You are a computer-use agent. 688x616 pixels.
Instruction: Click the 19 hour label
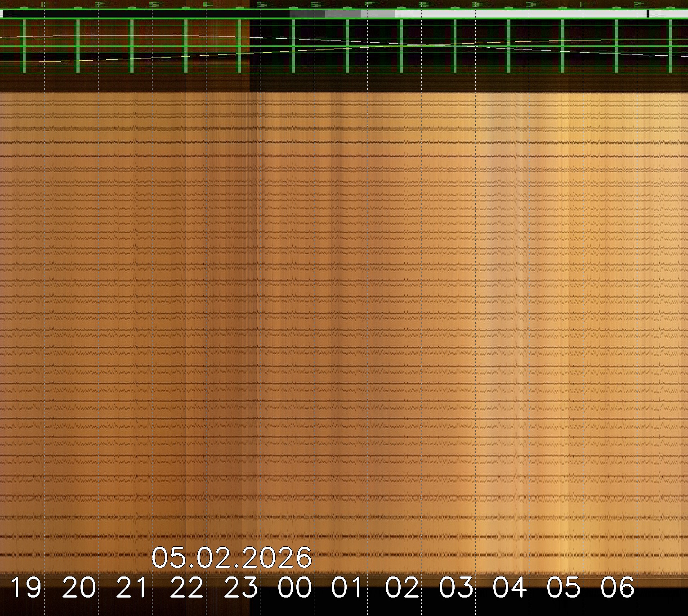click(26, 588)
